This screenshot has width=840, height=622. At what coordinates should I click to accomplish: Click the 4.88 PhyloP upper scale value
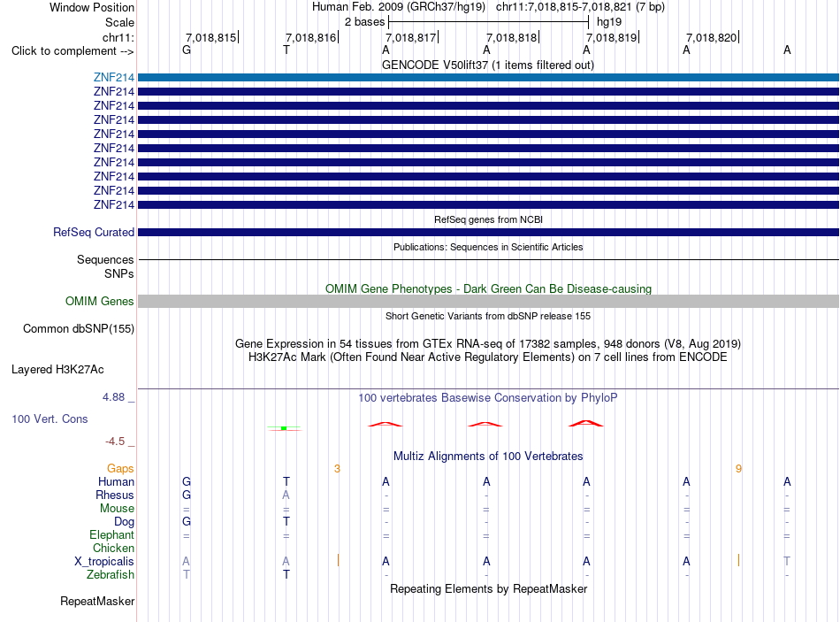click(113, 397)
